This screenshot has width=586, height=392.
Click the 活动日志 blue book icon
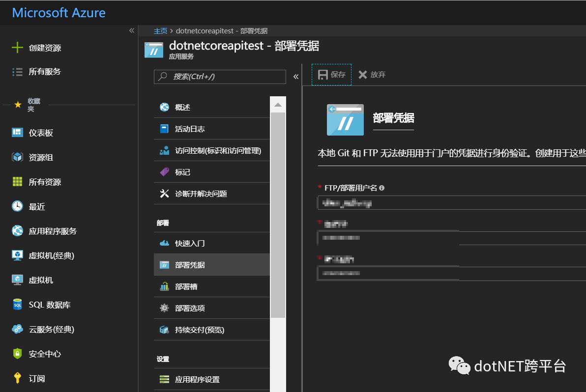coord(164,129)
